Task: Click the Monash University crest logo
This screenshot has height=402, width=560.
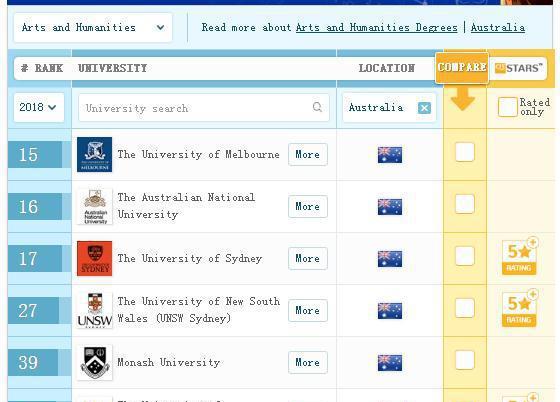Action: [x=95, y=362]
